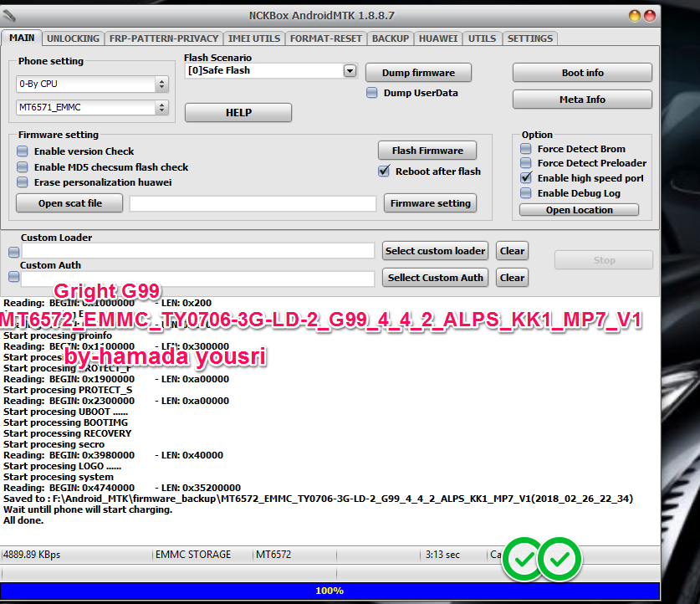700x604 pixels.
Task: Click the red close button
Action: coord(650,16)
